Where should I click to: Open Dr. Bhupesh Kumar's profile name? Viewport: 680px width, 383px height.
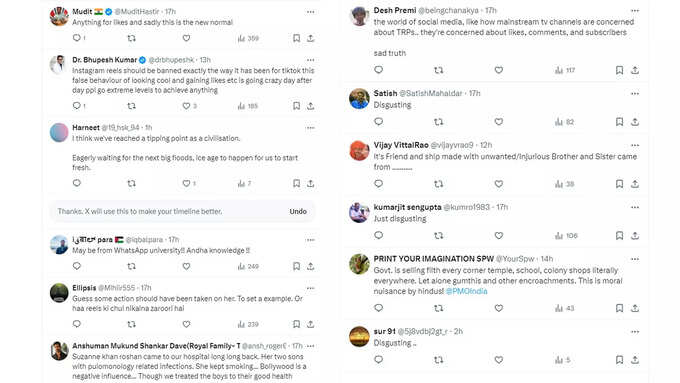point(104,60)
